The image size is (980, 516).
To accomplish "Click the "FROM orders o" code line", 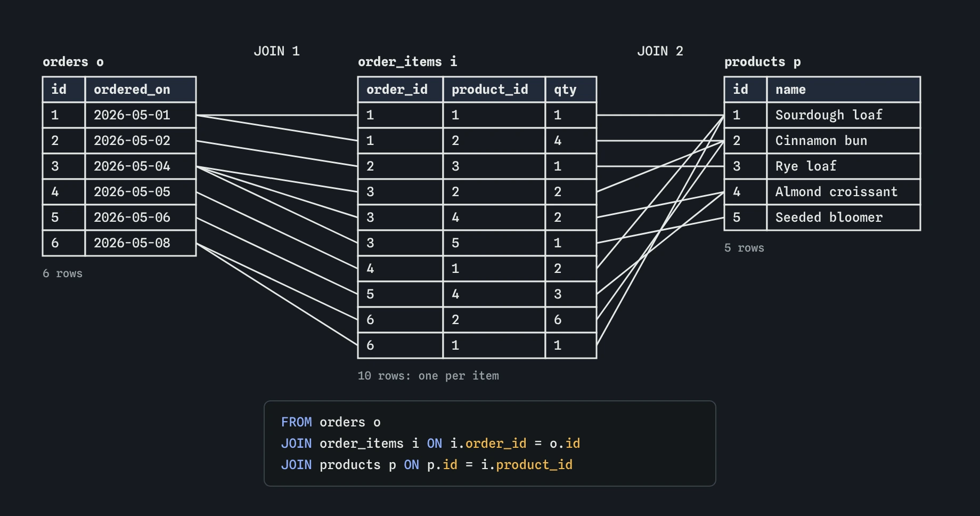I will click(331, 422).
